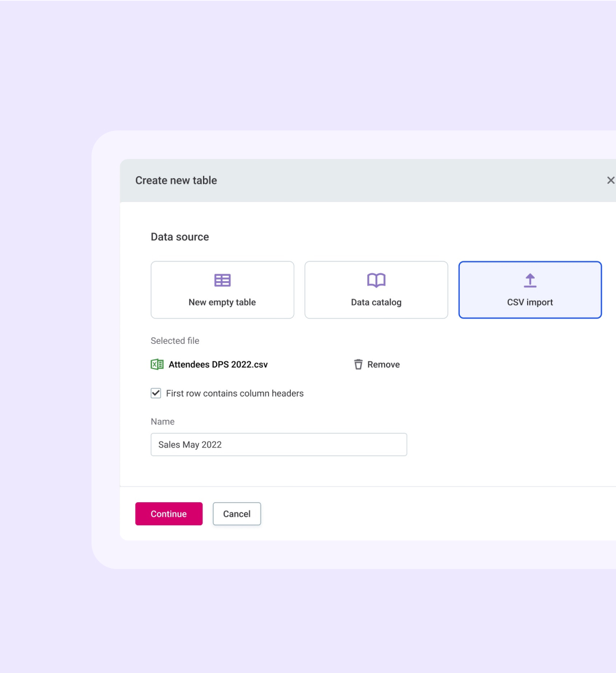
Task: Click the 'Data source' section heading
Action: coord(180,237)
